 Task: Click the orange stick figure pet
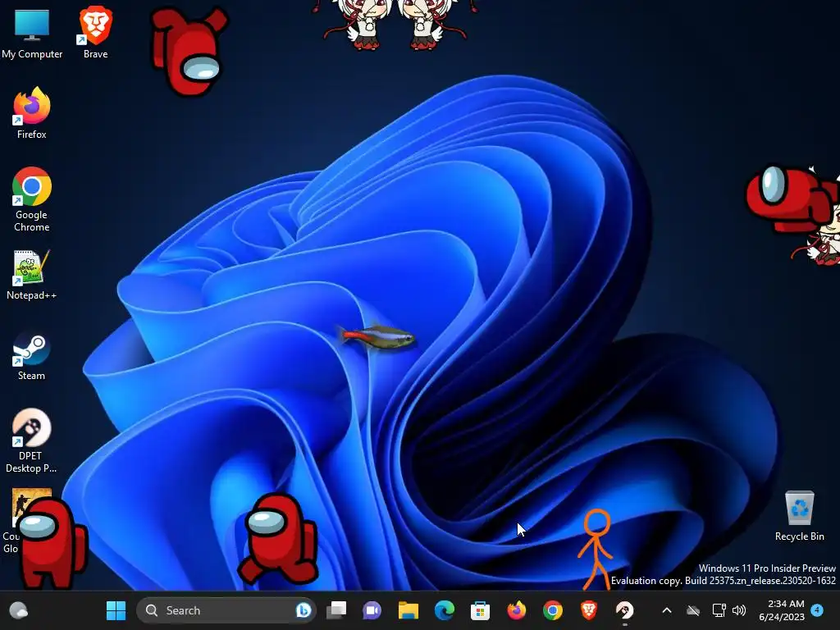(x=596, y=550)
